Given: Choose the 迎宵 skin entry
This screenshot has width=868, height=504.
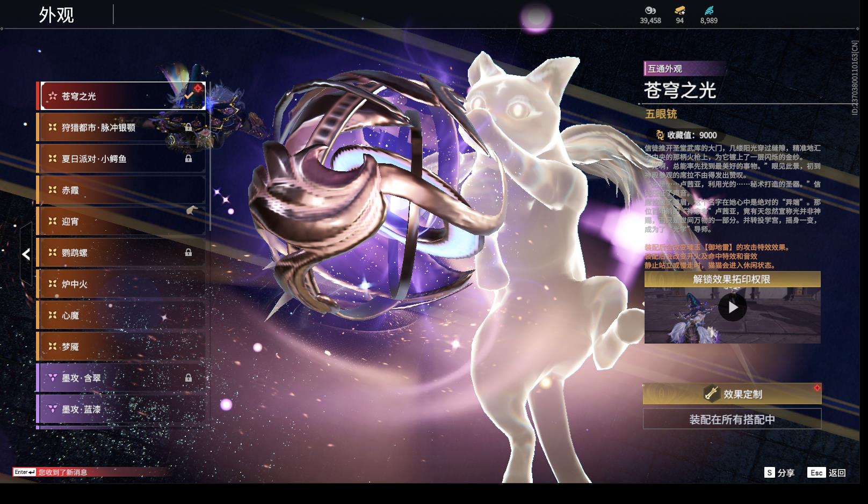Looking at the screenshot, I should click(121, 221).
